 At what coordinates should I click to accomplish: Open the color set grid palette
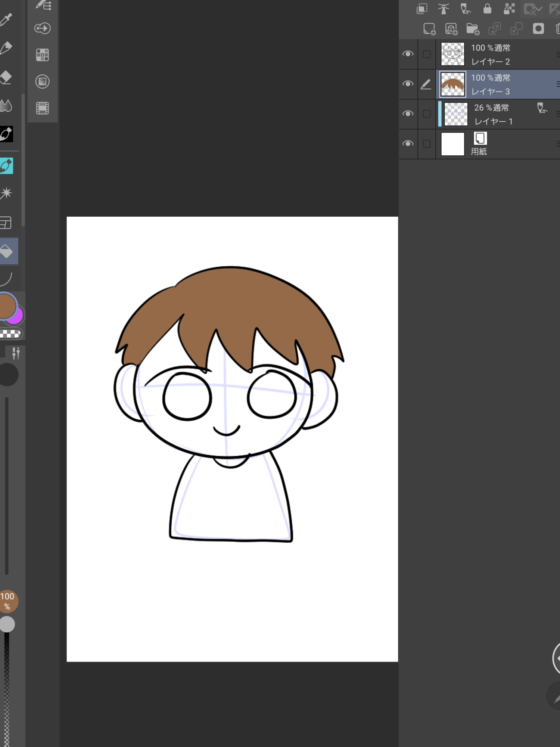pos(42,55)
